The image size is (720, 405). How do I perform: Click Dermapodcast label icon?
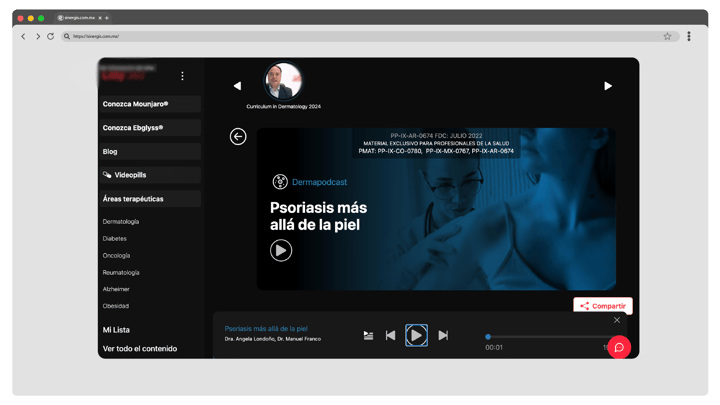[x=280, y=182]
